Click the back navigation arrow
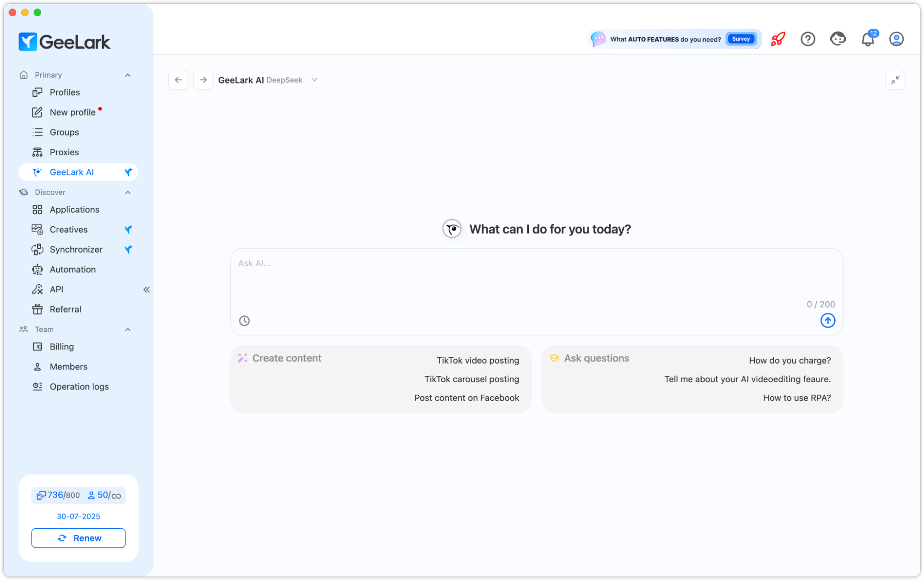This screenshot has width=924, height=581. pyautogui.click(x=178, y=80)
